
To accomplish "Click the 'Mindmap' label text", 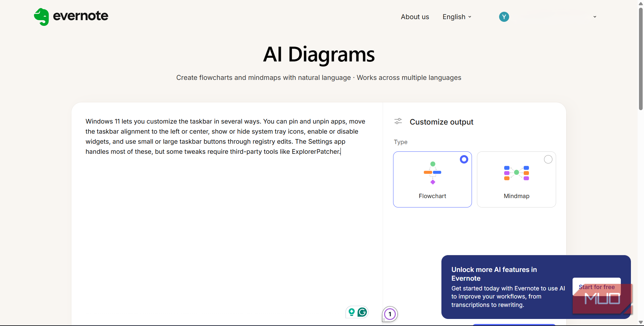I will tap(517, 196).
